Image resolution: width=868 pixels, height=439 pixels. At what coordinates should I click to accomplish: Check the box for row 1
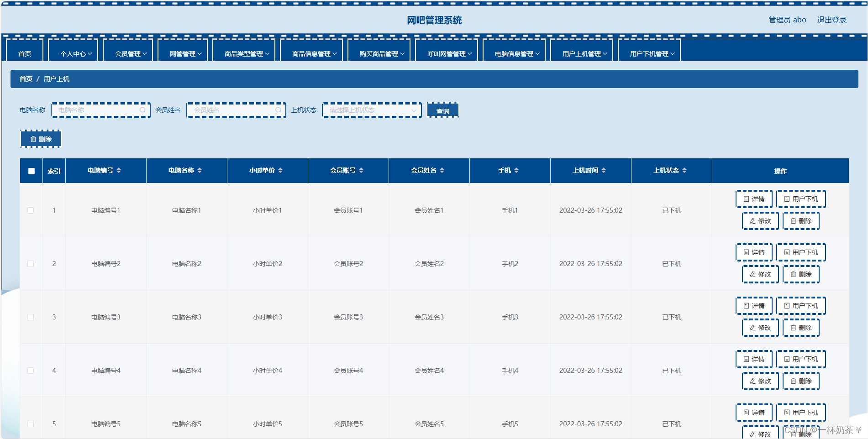click(x=31, y=210)
